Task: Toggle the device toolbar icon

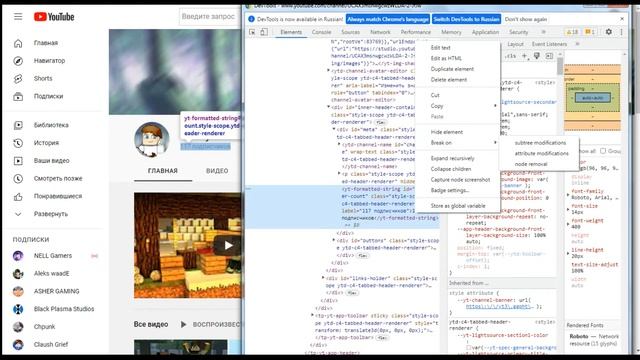Action: (264, 32)
